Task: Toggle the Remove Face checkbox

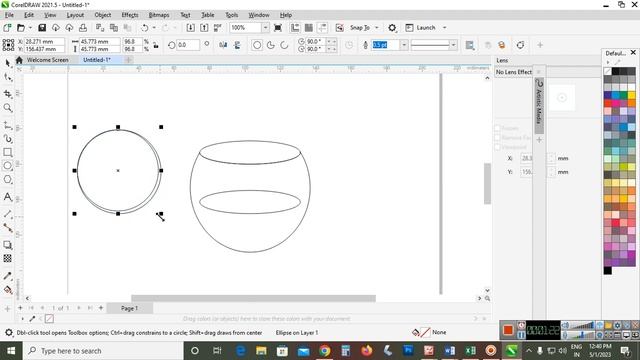Action: (498, 138)
